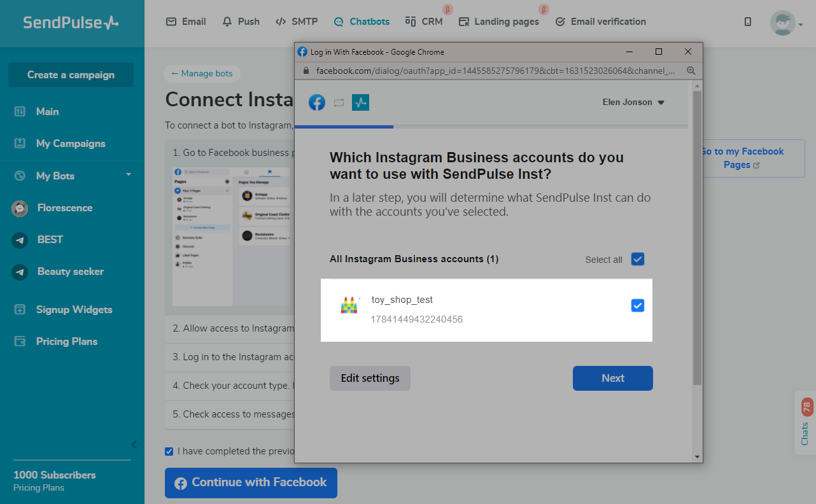Click the mobile device icon in top bar
Image resolution: width=816 pixels, height=504 pixels.
pos(747,22)
